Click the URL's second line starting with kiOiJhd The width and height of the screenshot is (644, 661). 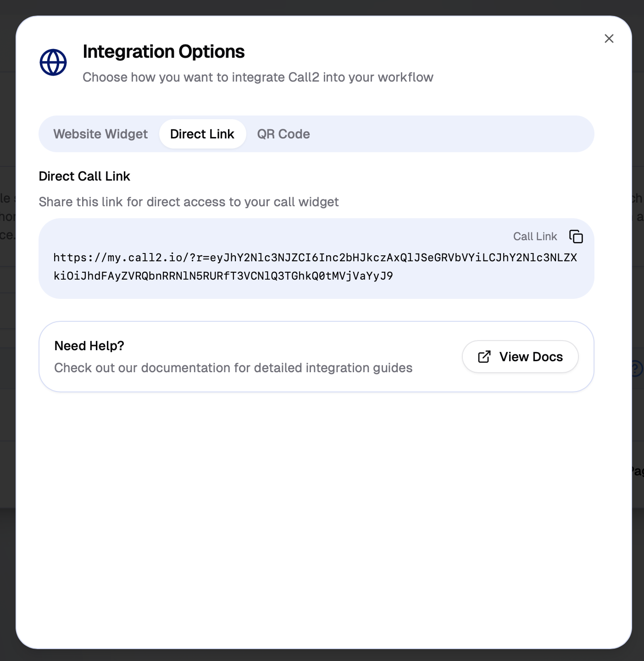point(223,276)
